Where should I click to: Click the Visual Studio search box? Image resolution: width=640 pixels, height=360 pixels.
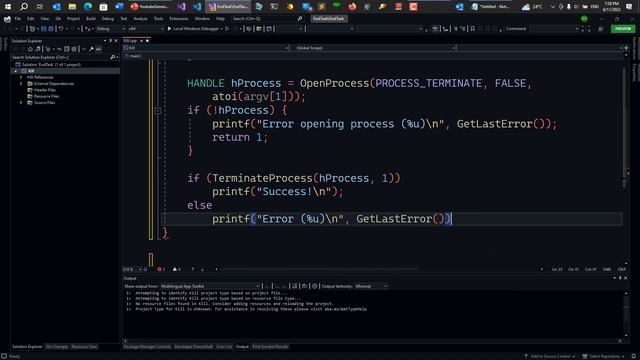point(267,18)
